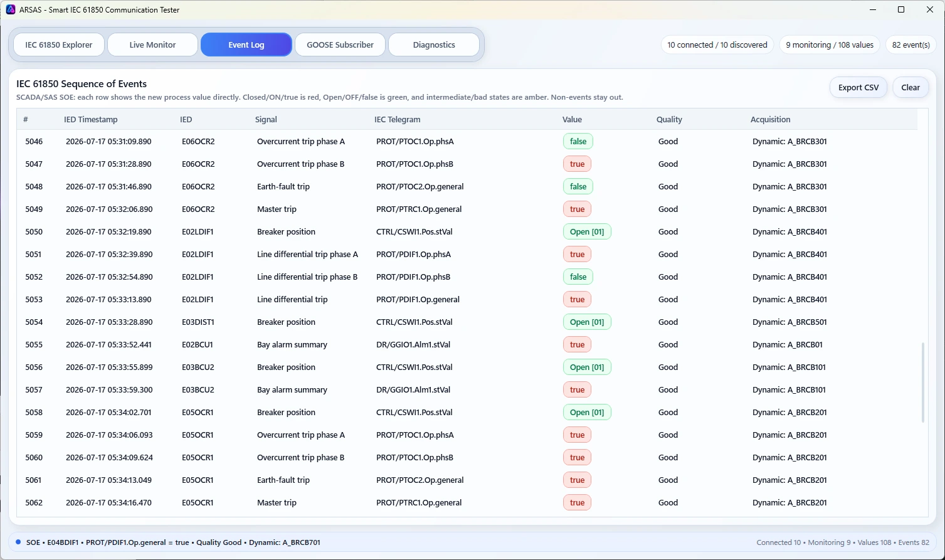
Task: Click 'Dynamic: A_BRCB01' acquisition cell
Action: pyautogui.click(x=788, y=344)
